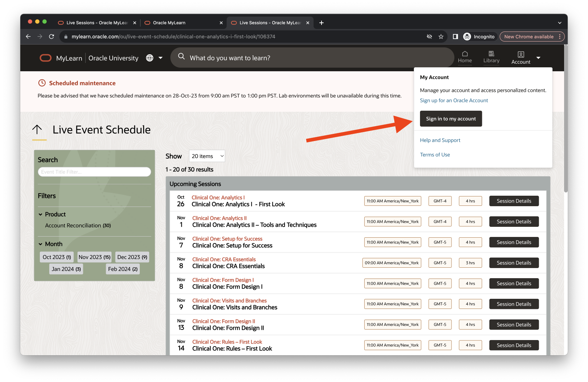The image size is (588, 382).
Task: Switch to the first Live Sessions tab
Action: [97, 23]
